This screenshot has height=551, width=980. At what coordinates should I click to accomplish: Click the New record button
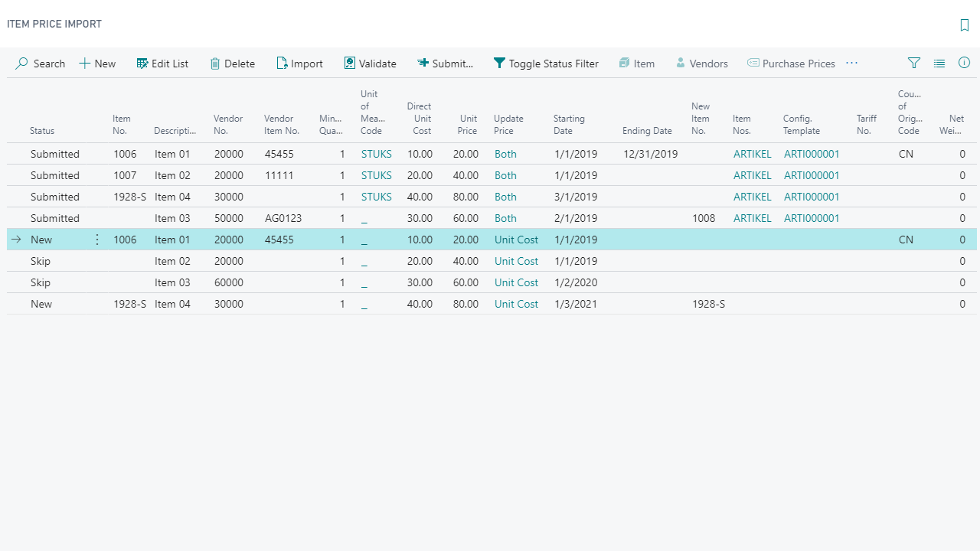pyautogui.click(x=97, y=64)
